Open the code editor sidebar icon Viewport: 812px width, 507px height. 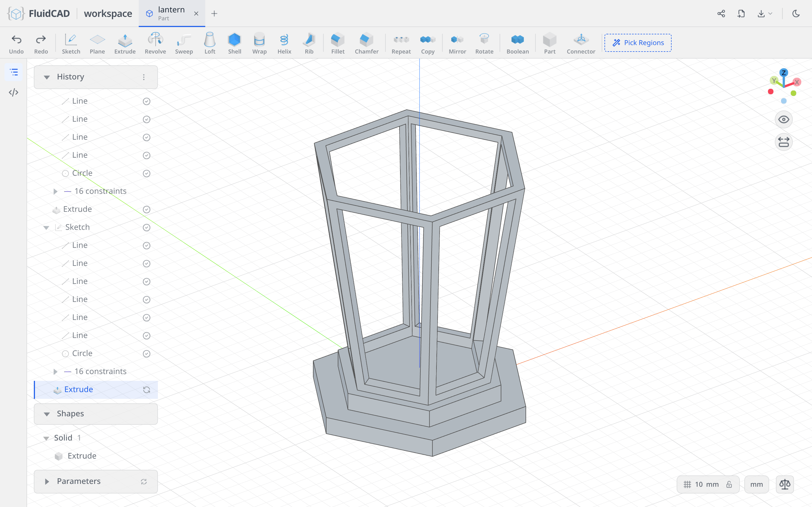14,93
